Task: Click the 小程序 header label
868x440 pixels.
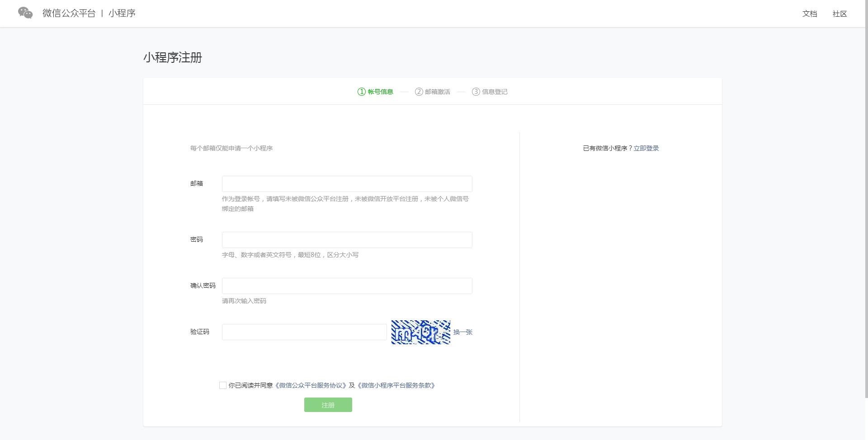Action: click(x=122, y=13)
